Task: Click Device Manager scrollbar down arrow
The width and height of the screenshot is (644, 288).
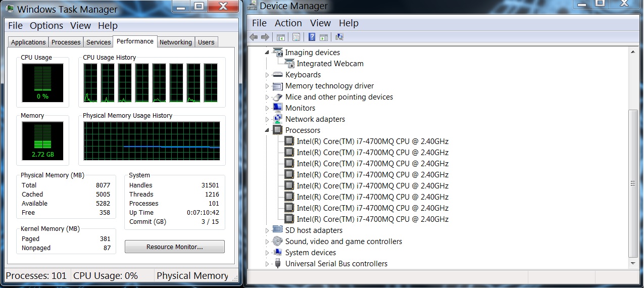Action: point(633,263)
